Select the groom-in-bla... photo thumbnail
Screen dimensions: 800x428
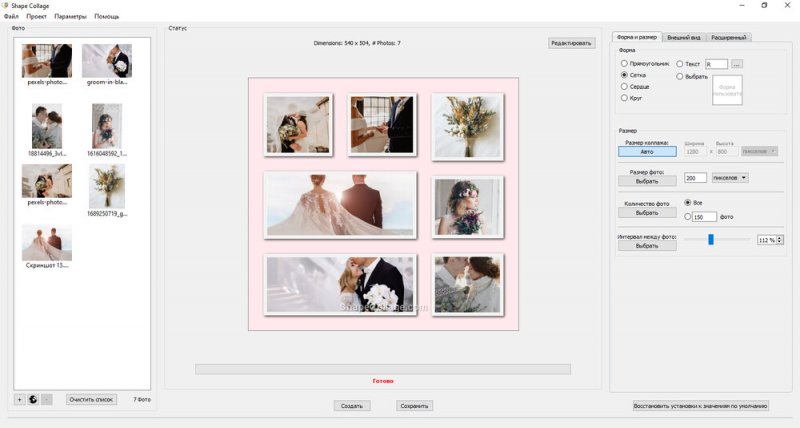point(106,61)
